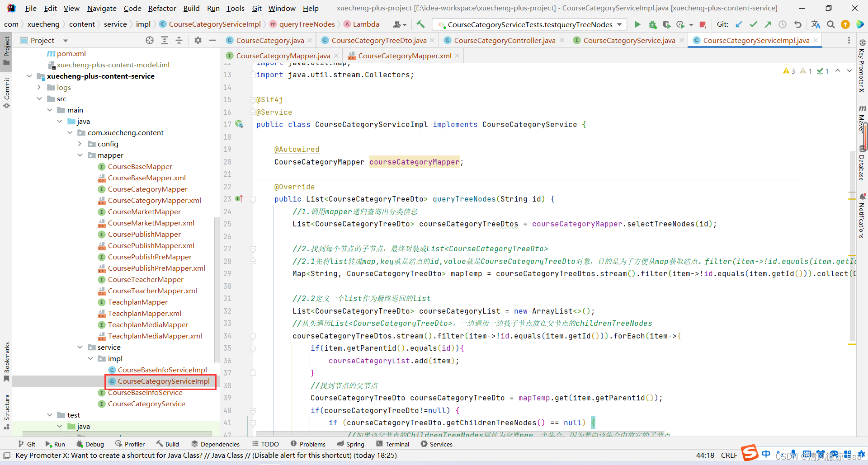The height and width of the screenshot is (465, 868).
Task: Open Structure tool window
Action: pyautogui.click(x=6, y=411)
